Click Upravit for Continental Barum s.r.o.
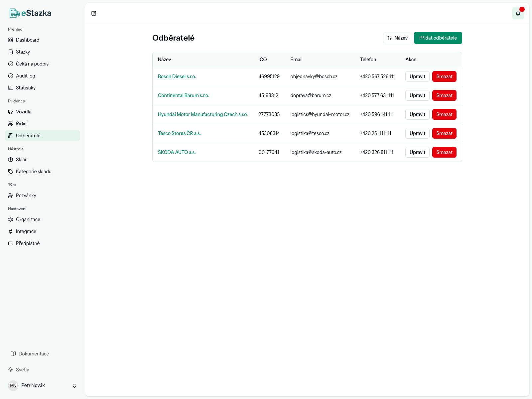Screen dimensions: 532x399 click(417, 95)
